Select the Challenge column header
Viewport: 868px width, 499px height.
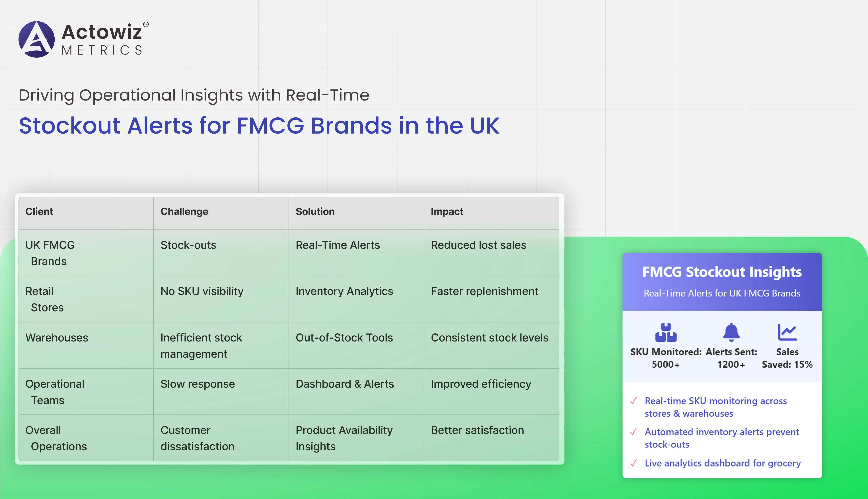(x=184, y=211)
